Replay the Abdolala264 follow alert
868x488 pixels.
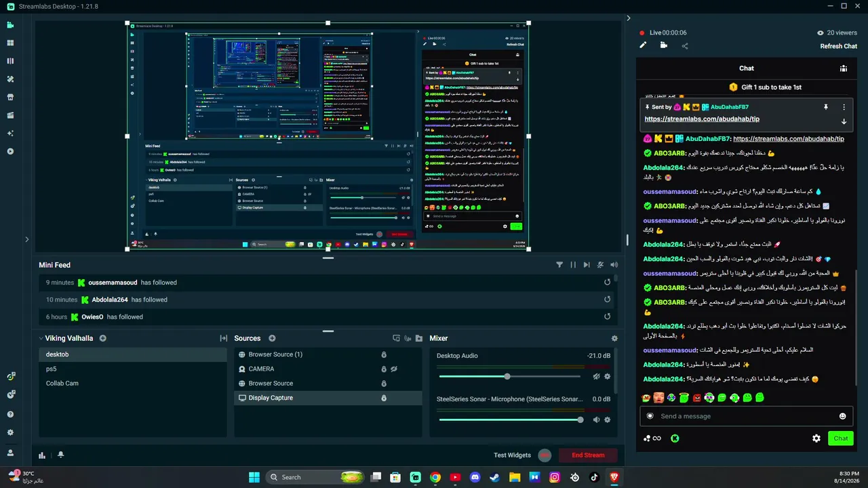[607, 300]
